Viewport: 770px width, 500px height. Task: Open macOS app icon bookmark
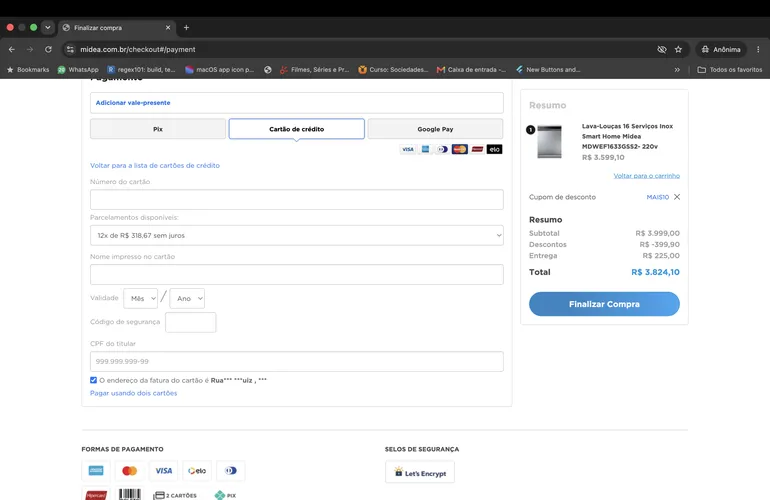220,70
